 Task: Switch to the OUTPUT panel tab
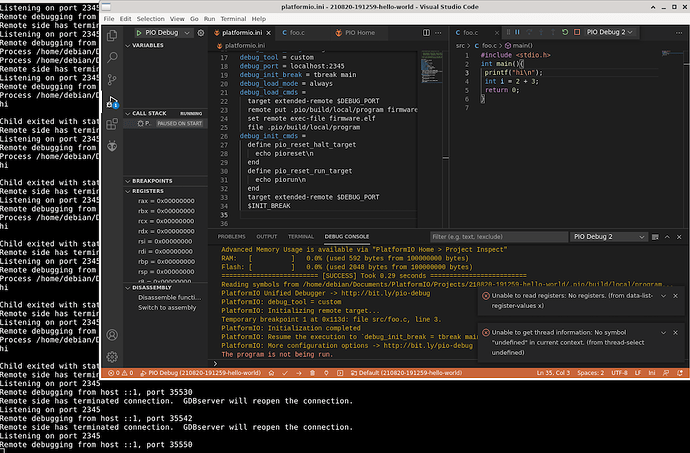tap(267, 237)
